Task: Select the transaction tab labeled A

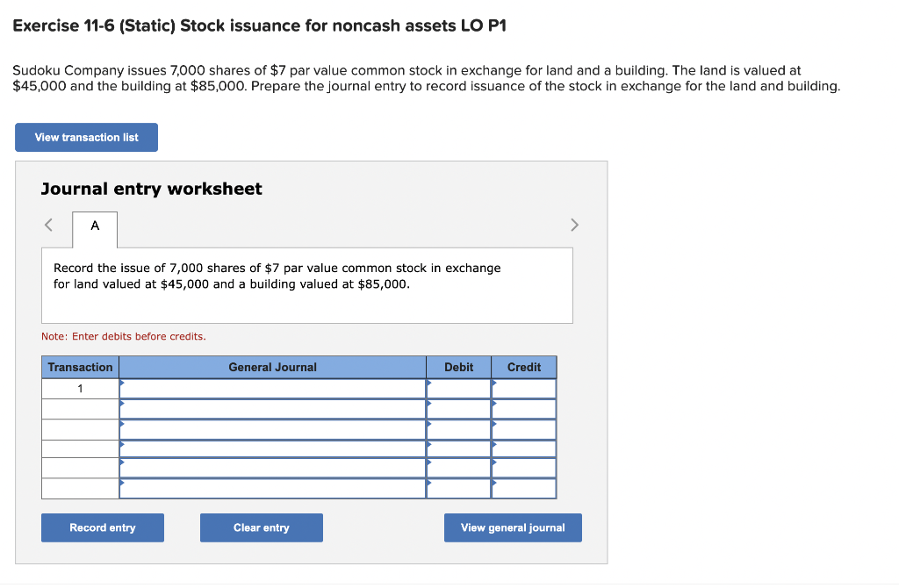Action: click(x=94, y=226)
